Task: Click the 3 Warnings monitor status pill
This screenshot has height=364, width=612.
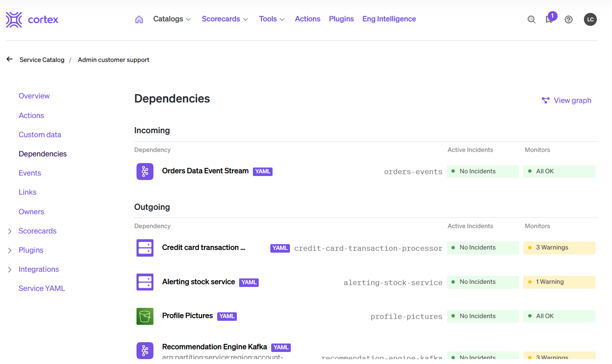Action: tap(559, 248)
